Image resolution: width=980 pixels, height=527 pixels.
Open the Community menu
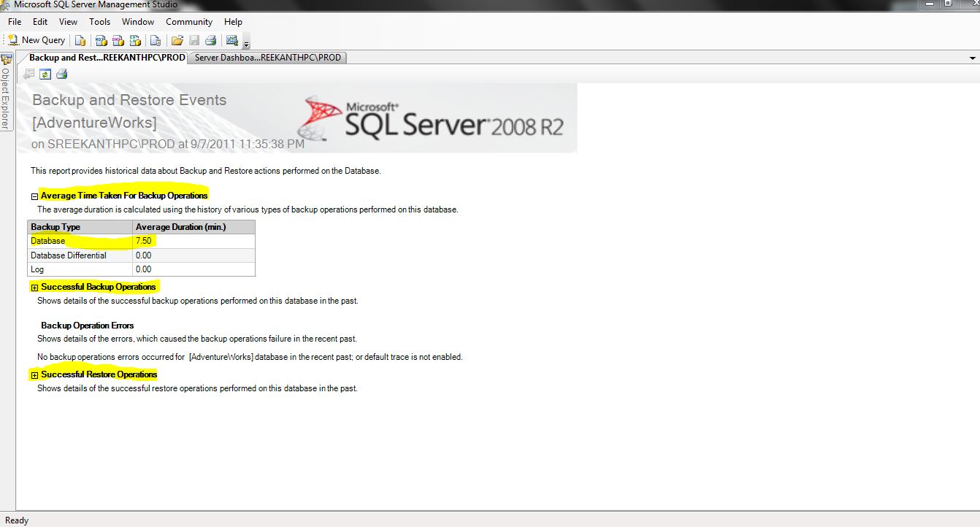(189, 22)
